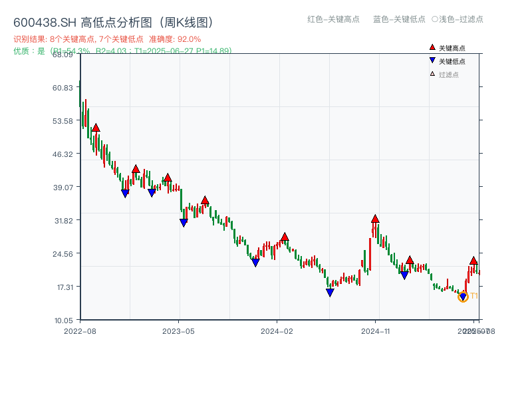Viewport: 532px width, 399px height.
Task: Click the 2024-02 label on the date axis
Action: pyautogui.click(x=275, y=329)
